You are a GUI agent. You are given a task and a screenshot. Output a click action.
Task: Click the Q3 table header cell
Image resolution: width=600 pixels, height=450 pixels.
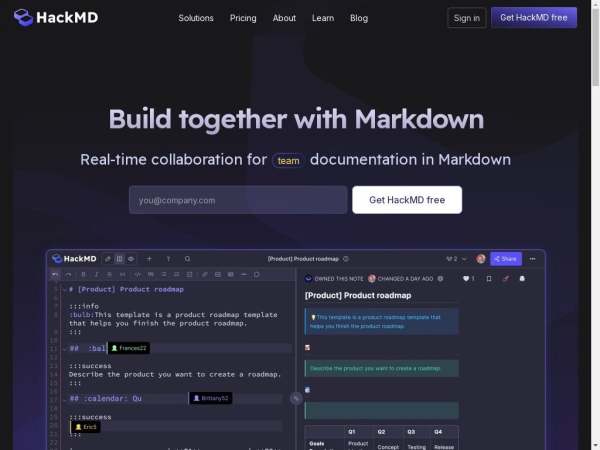coord(416,432)
